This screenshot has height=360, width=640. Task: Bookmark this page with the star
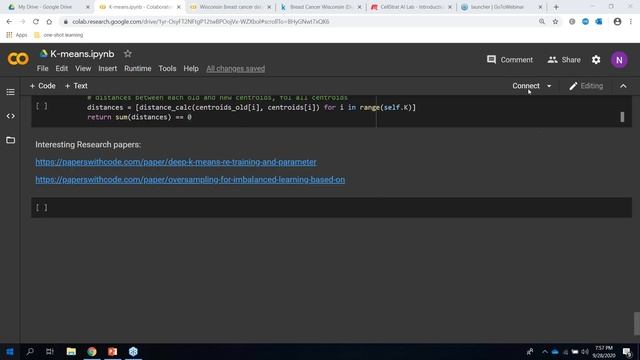click(x=555, y=22)
